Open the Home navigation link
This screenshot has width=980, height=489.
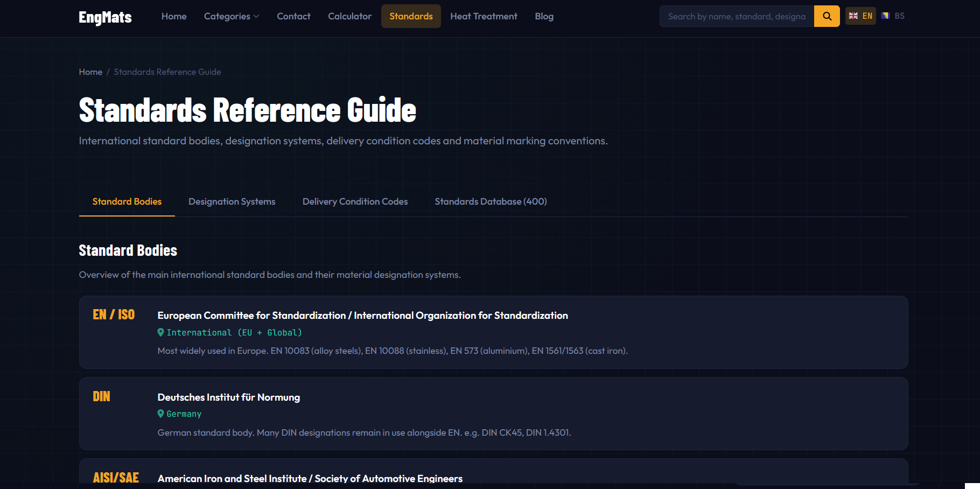[x=174, y=16]
